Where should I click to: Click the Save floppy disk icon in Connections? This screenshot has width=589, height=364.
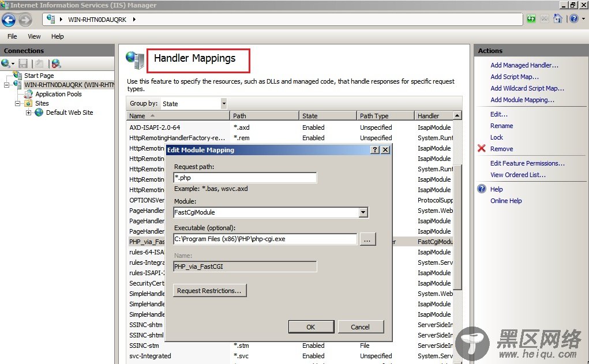pos(23,63)
